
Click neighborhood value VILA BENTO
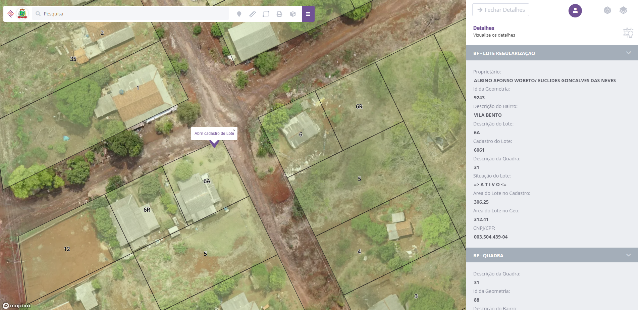click(488, 115)
